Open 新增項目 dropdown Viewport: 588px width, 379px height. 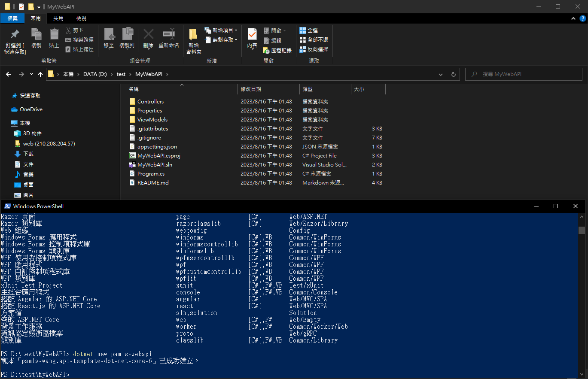(x=221, y=30)
